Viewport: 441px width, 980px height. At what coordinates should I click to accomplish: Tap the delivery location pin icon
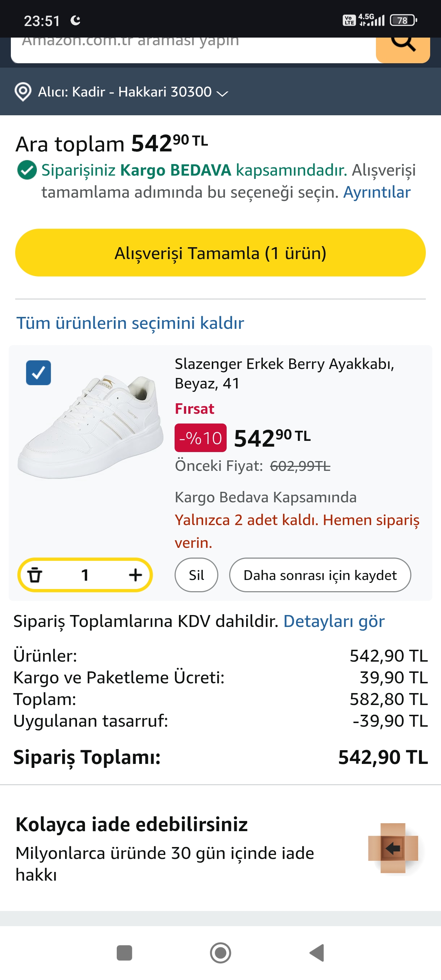pos(23,92)
